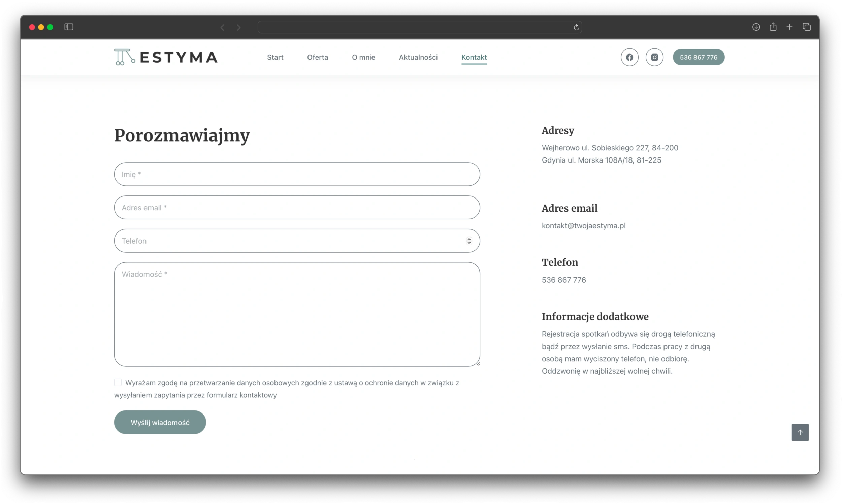Click the scroll-to-top arrow button
Image resolution: width=842 pixels, height=504 pixels.
pyautogui.click(x=800, y=432)
